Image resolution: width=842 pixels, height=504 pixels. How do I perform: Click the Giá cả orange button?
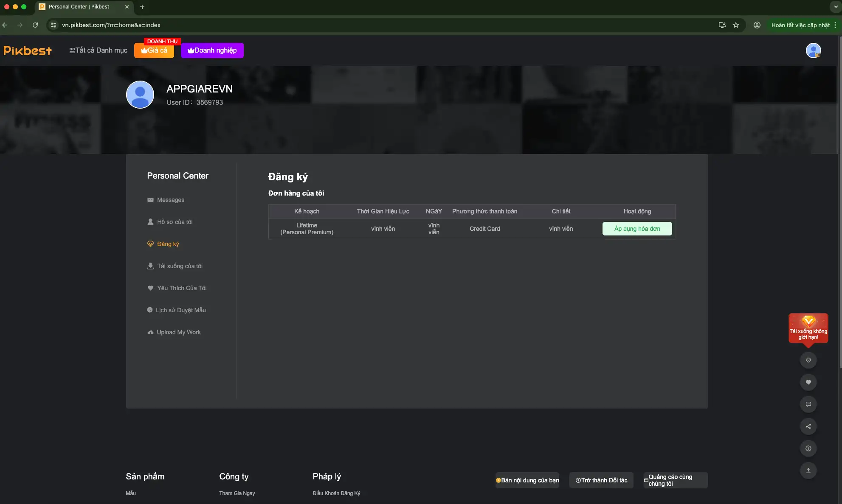(154, 50)
